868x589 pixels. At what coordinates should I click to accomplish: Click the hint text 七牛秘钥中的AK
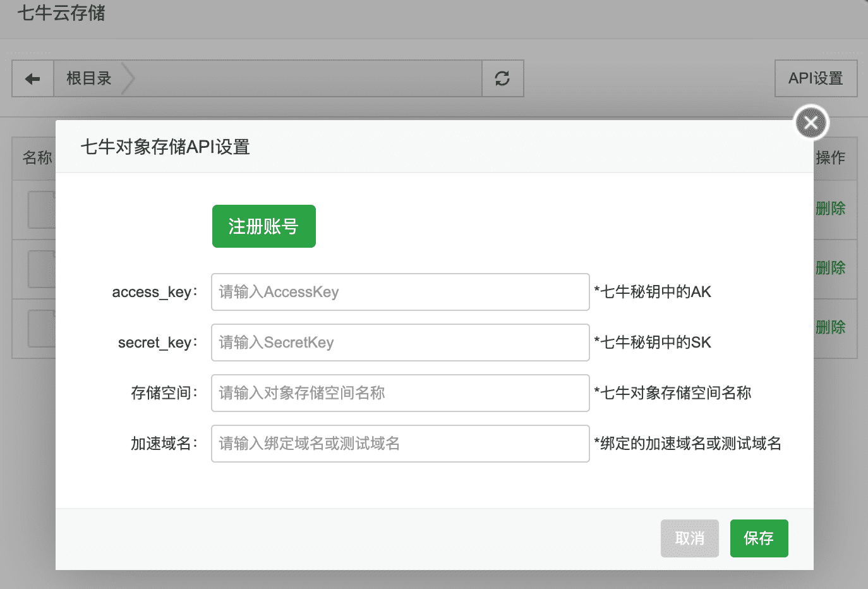tap(653, 292)
